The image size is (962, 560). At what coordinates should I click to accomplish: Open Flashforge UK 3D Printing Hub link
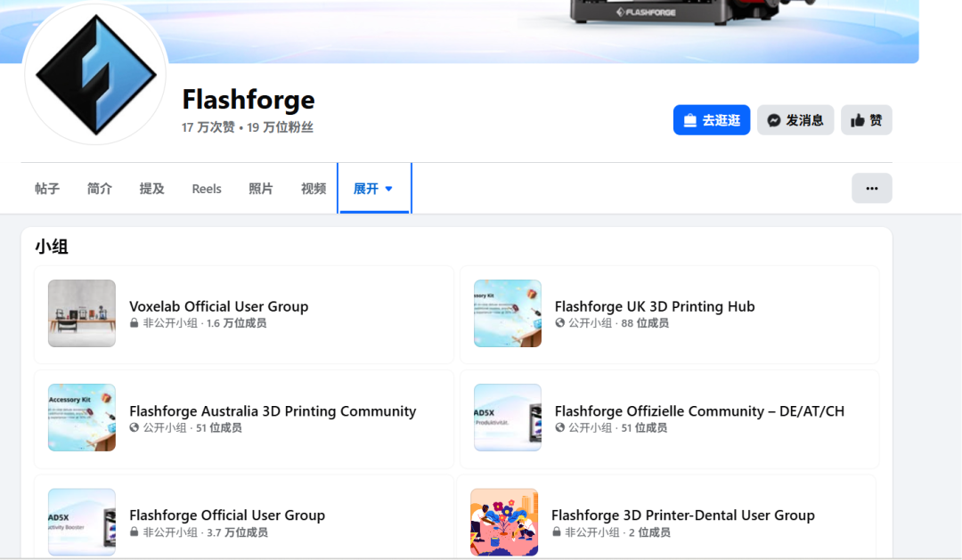pos(654,306)
